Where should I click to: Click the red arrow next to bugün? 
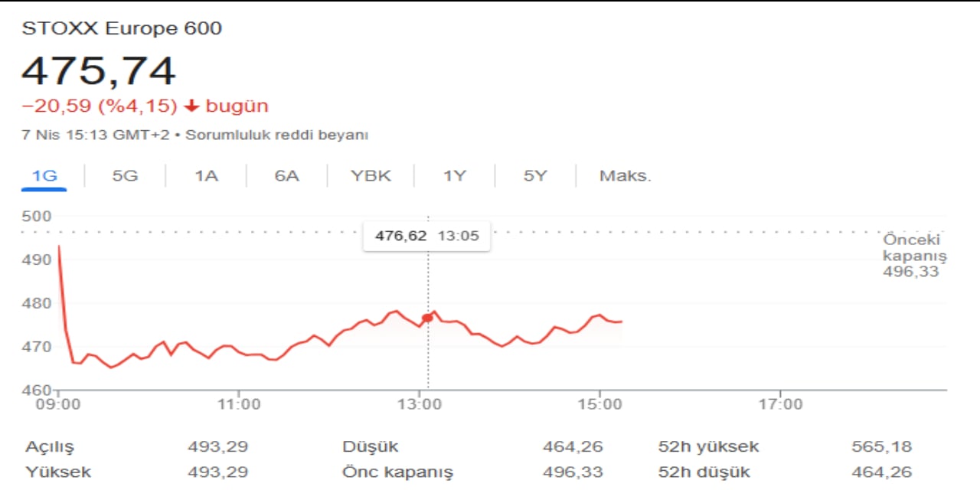[191, 106]
